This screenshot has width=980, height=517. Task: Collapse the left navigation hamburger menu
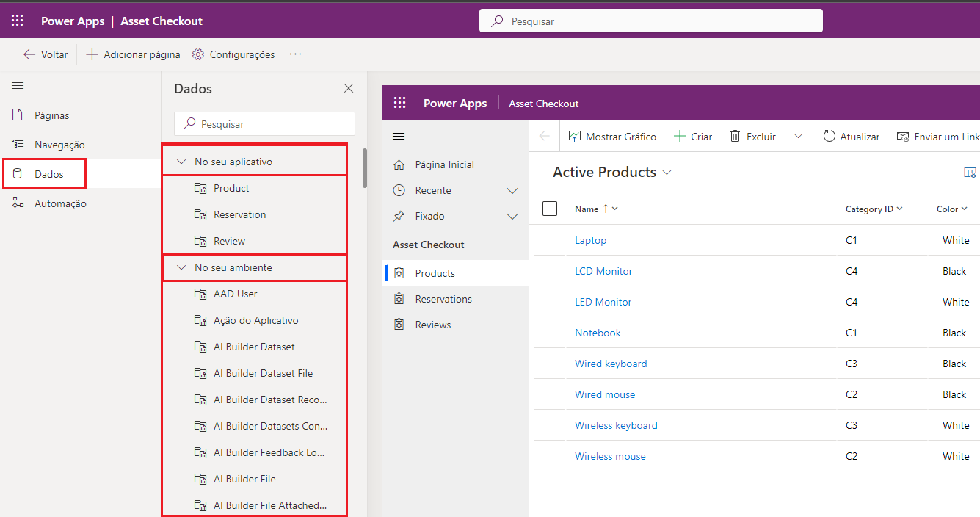(x=18, y=86)
